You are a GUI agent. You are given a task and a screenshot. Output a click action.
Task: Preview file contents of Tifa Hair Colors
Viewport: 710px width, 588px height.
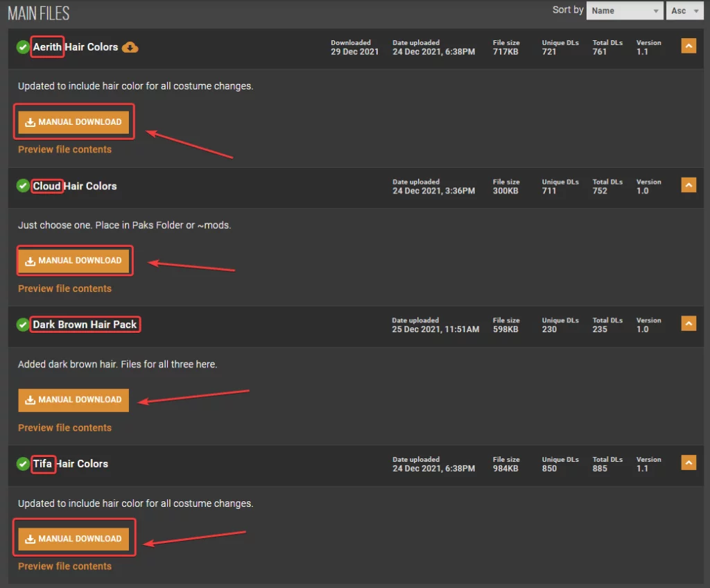tap(64, 567)
